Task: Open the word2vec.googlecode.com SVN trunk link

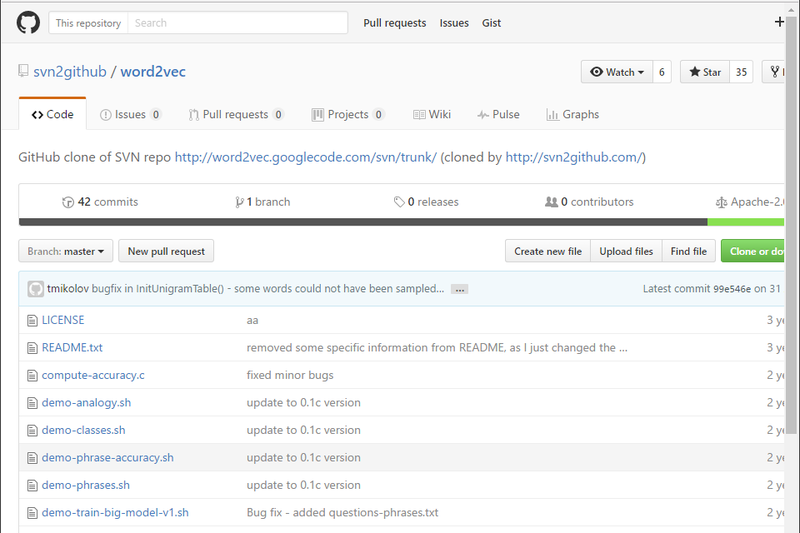Action: tap(306, 157)
